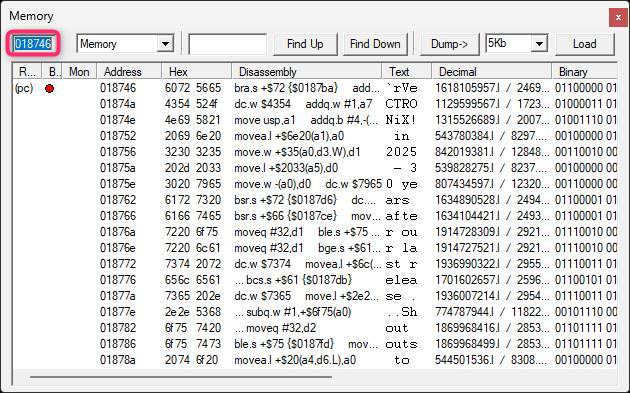
Task: Open the Memory type dropdown
Action: 165,44
